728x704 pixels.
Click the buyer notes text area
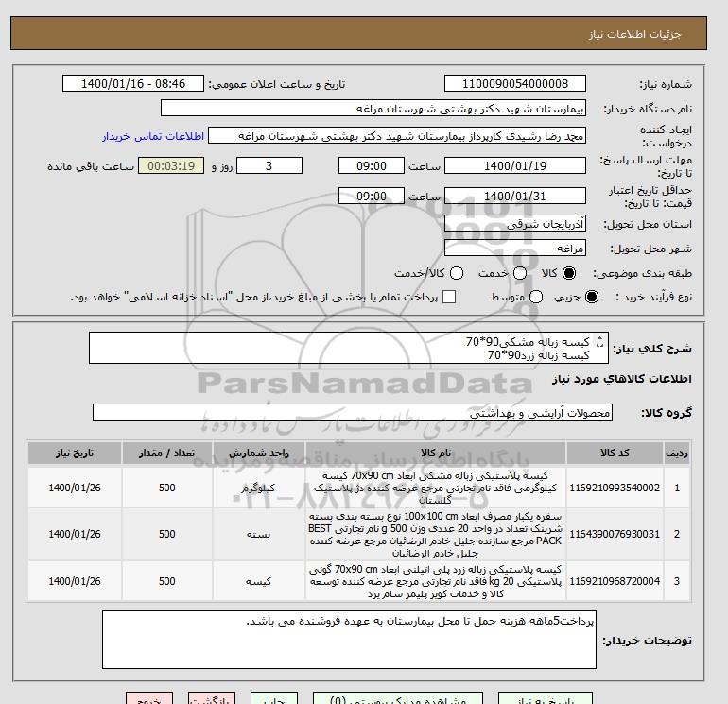point(349,640)
